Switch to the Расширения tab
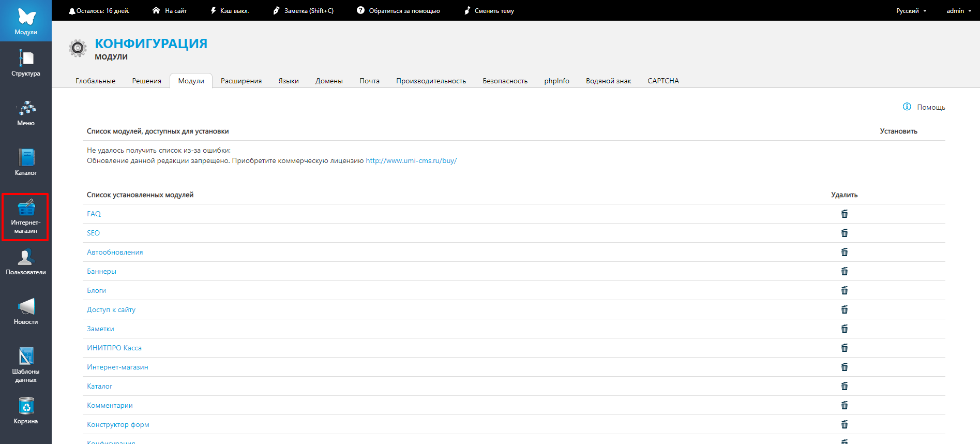Screen dimensions: 980x444 pos(242,81)
